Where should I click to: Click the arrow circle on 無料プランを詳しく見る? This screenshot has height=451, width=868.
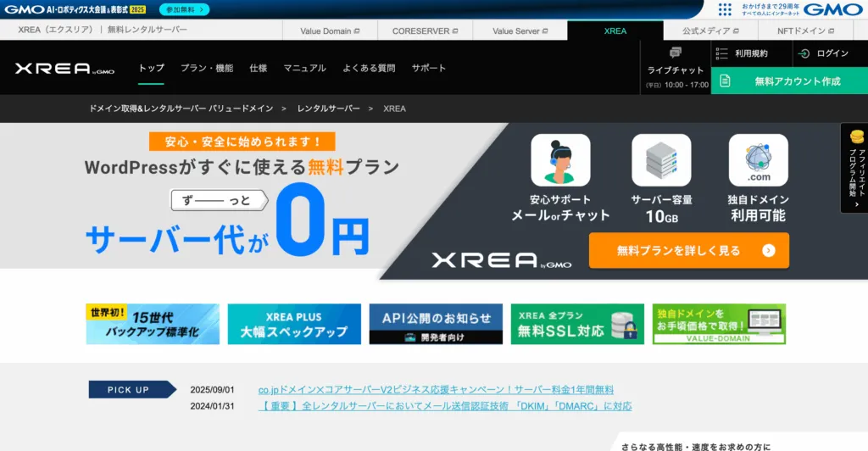[768, 250]
